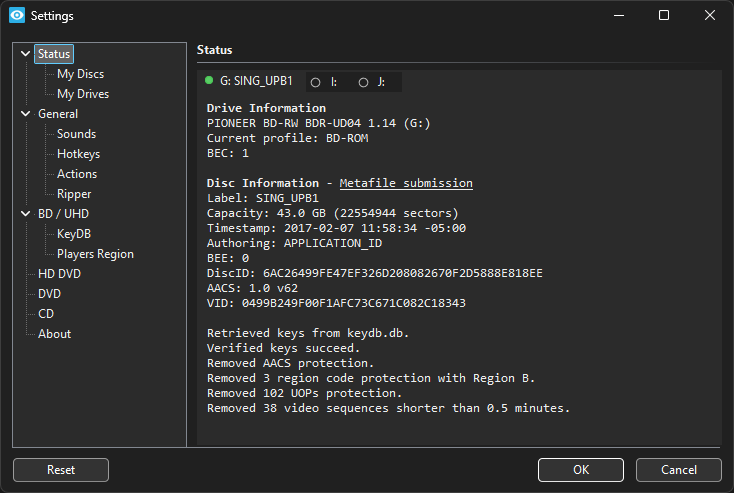
Task: Click the 'AACS: 1.0 v62' line
Action: tap(253, 288)
